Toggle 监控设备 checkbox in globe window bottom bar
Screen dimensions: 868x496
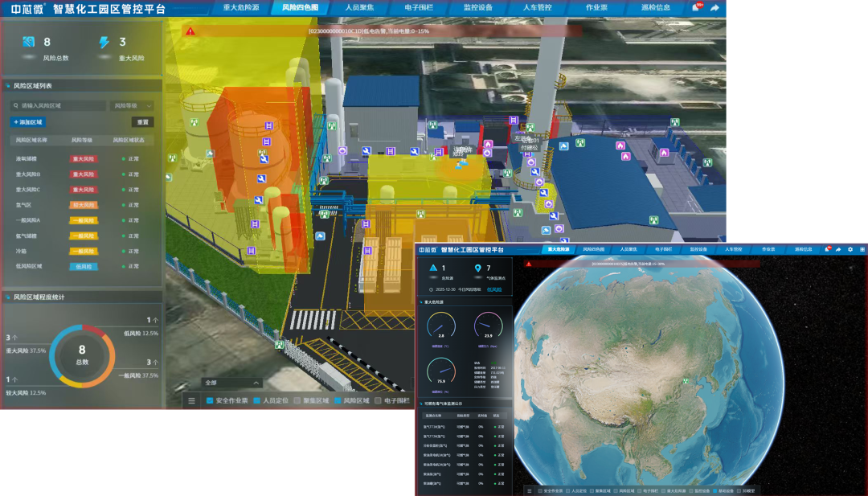pyautogui.click(x=691, y=490)
